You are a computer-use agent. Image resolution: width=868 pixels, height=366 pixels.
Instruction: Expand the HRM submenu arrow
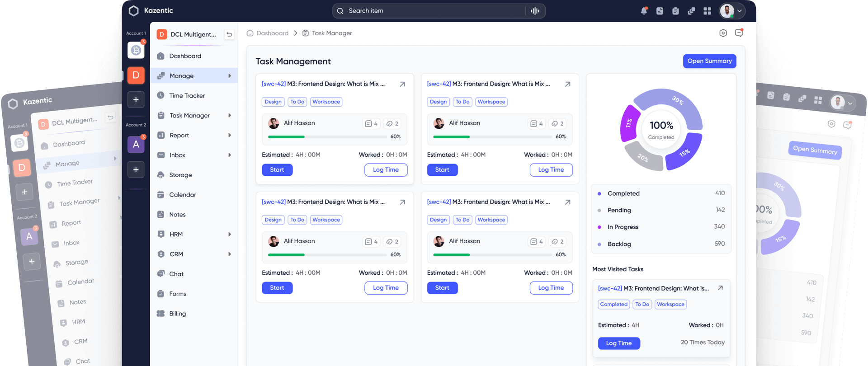pyautogui.click(x=230, y=235)
